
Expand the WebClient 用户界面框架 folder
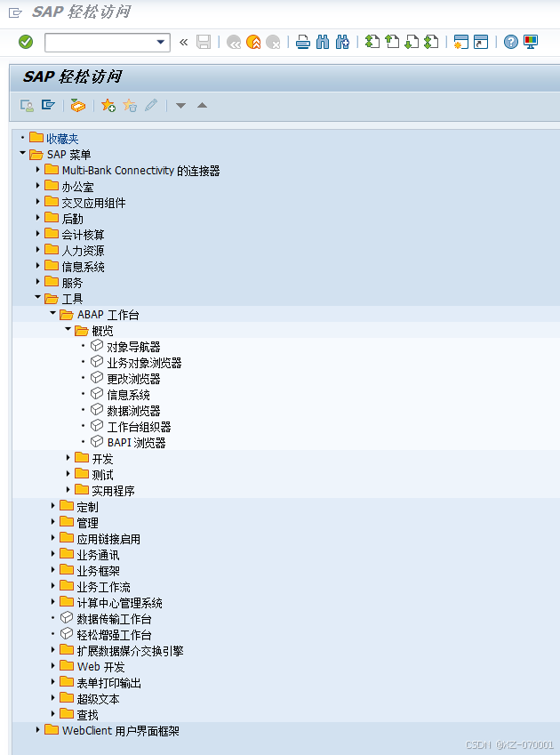tap(38, 730)
